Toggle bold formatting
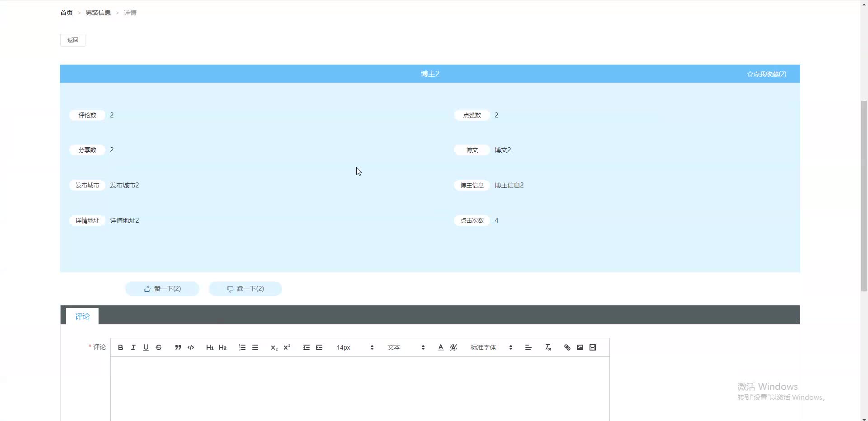The height and width of the screenshot is (421, 868). point(120,347)
